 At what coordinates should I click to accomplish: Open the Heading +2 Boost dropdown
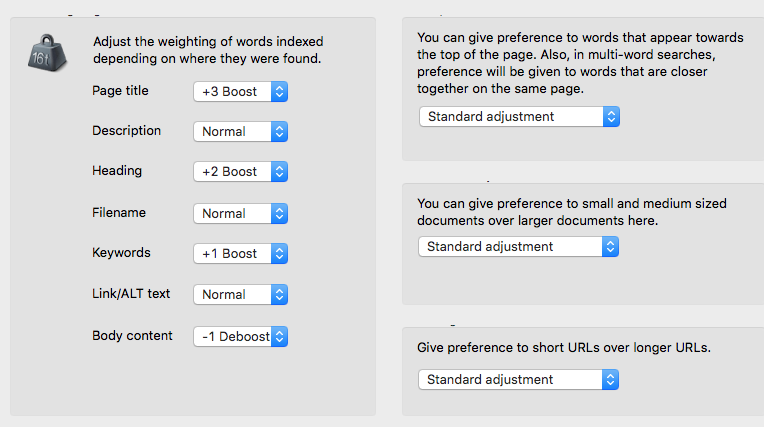[240, 172]
